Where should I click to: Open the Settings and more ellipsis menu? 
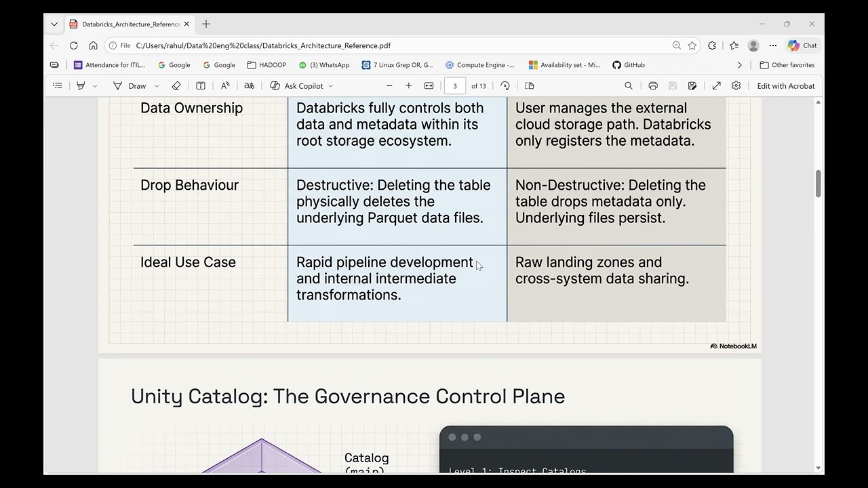[773, 45]
